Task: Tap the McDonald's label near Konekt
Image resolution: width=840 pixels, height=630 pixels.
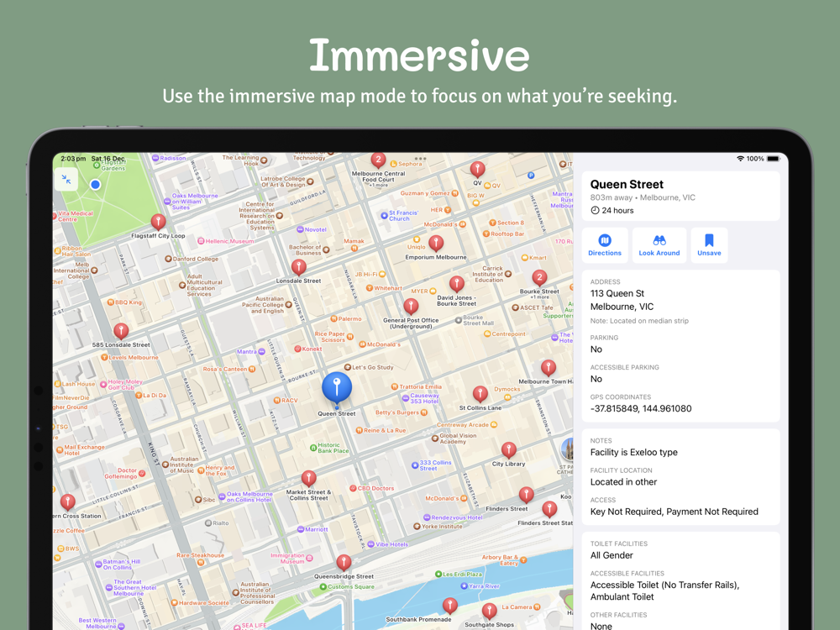Action: (x=380, y=344)
